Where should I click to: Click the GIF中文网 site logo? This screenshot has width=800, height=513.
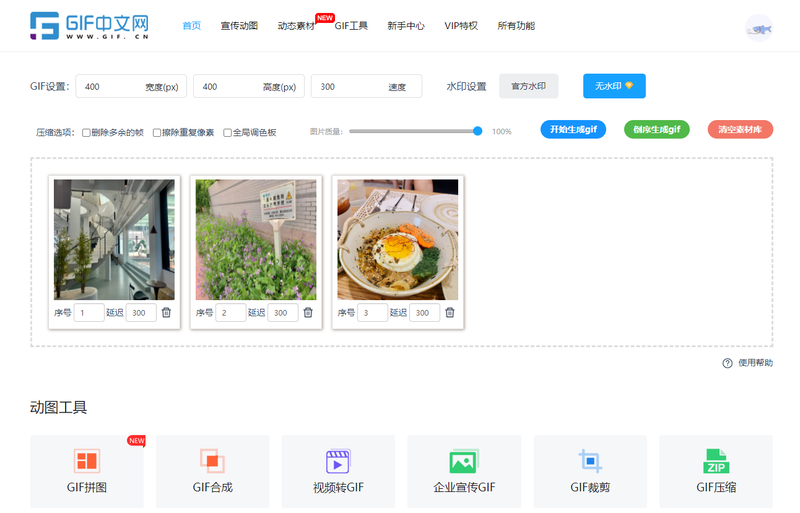90,26
